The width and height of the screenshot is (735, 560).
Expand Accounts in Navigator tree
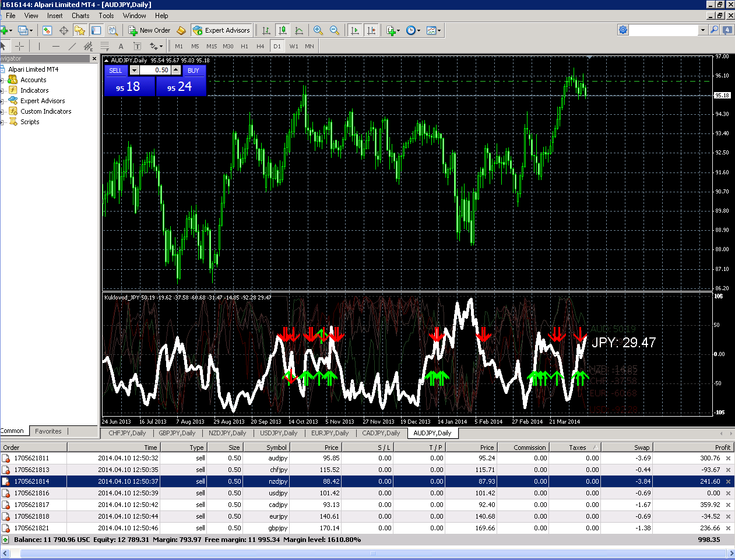pos(2,80)
